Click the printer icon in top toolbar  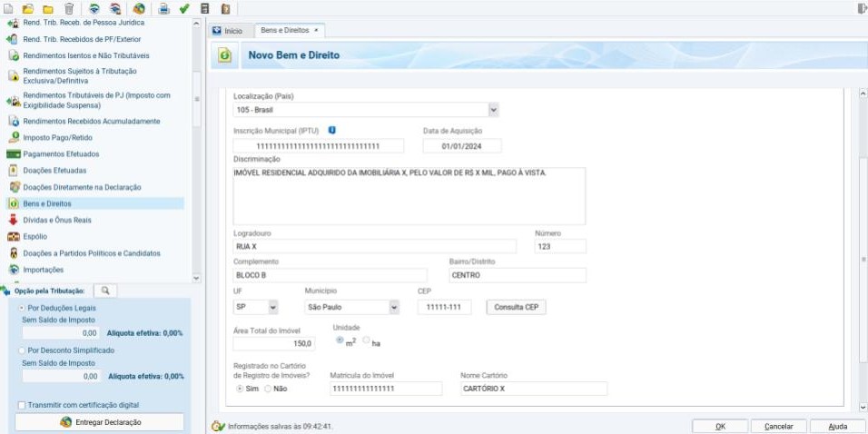(x=164, y=8)
